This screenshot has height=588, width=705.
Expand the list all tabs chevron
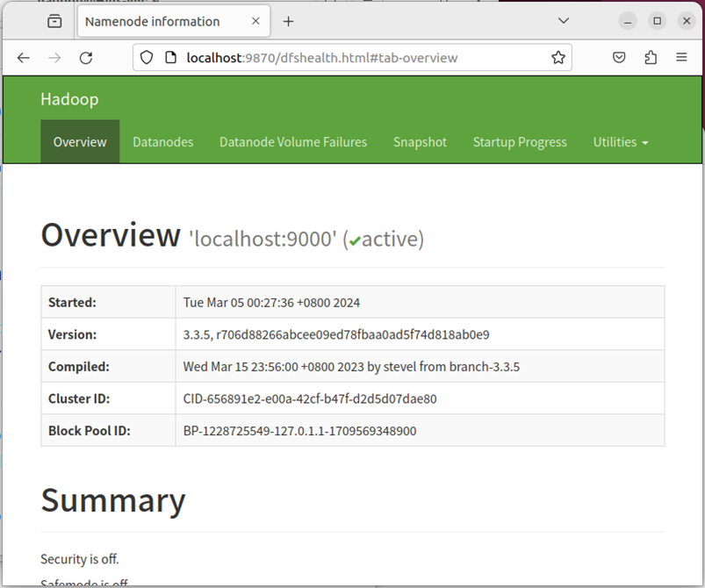click(x=564, y=21)
